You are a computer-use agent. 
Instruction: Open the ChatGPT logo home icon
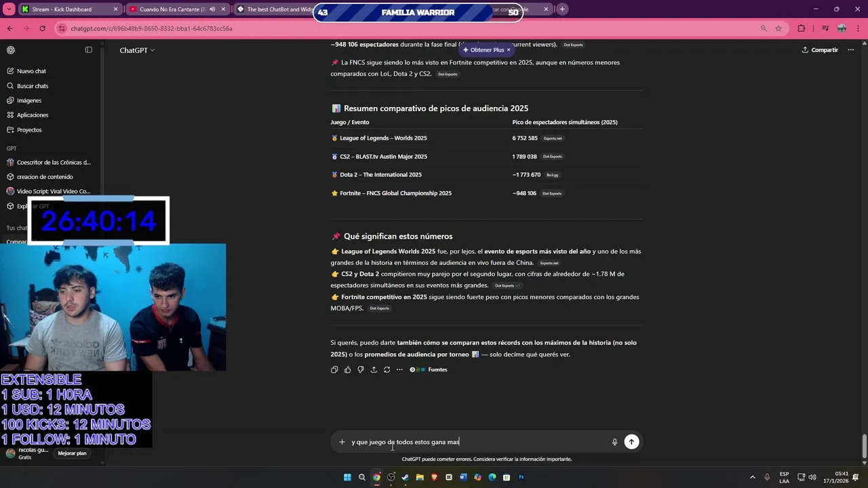coord(11,50)
